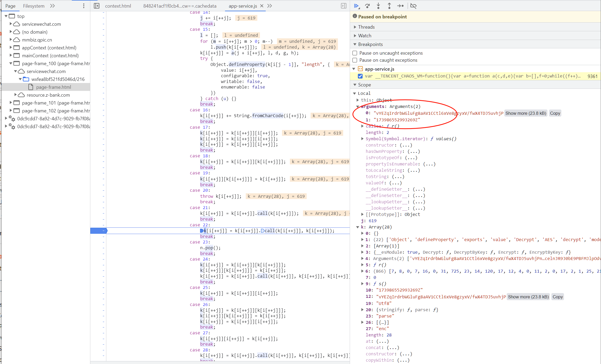This screenshot has width=601, height=364.
Task: Open the three-dot menu in navigator
Action: 84,6
